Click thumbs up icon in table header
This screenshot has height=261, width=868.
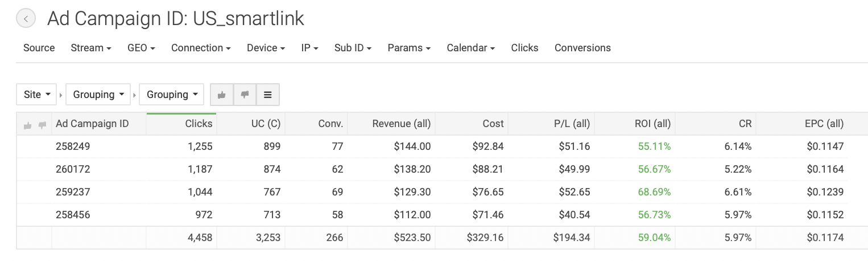coord(28,125)
